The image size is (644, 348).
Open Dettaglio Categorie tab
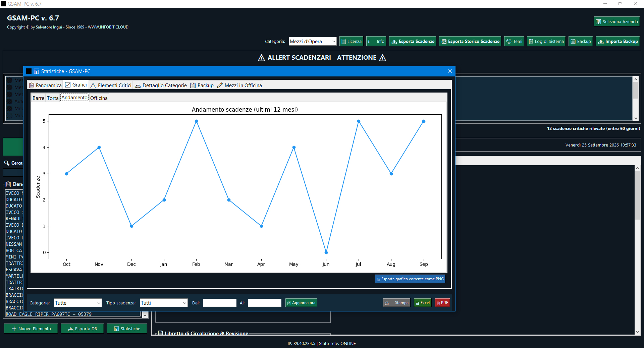161,85
